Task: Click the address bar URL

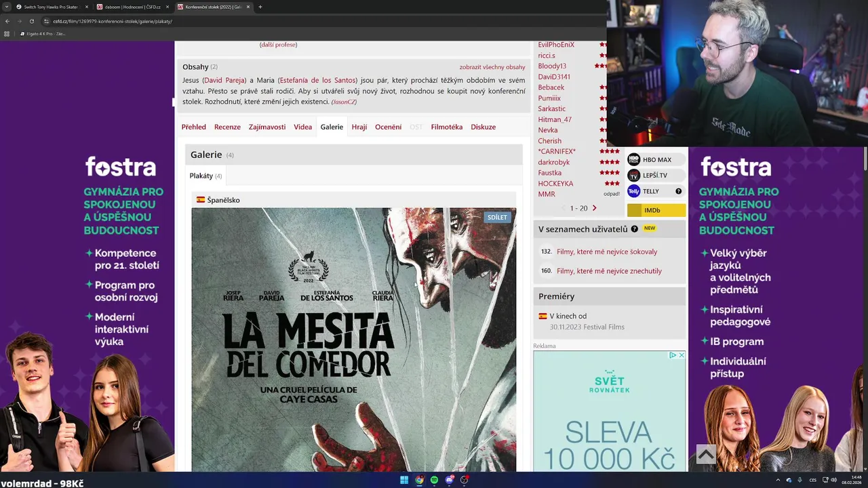Action: pyautogui.click(x=113, y=21)
